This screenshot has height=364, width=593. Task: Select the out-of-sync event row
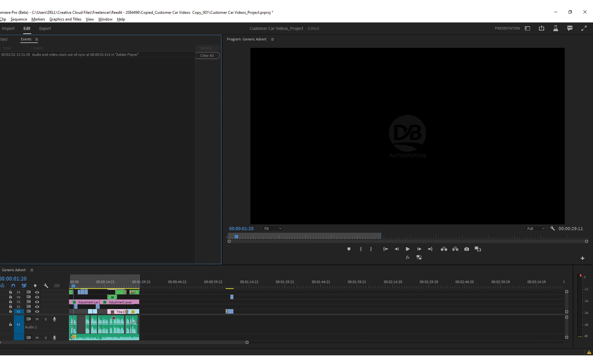(97, 55)
